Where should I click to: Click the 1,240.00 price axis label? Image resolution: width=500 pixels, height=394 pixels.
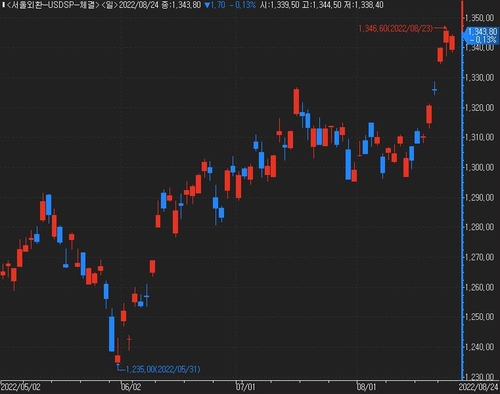pos(480,347)
